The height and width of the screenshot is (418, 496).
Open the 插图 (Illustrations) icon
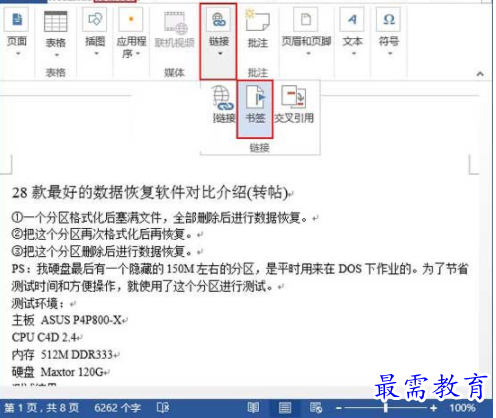[95, 20]
